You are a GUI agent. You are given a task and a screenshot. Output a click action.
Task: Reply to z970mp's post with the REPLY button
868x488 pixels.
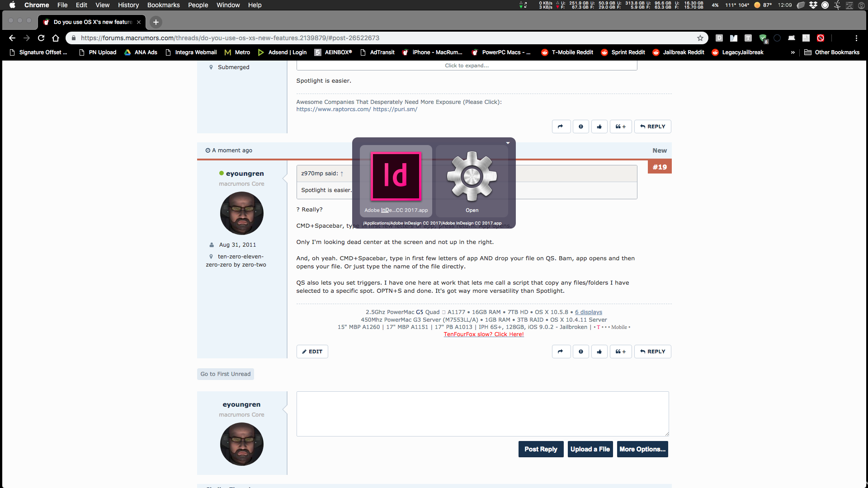click(x=653, y=127)
